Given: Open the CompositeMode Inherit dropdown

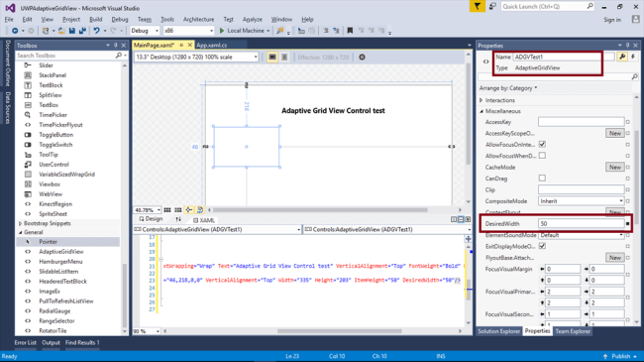Looking at the screenshot, I should [x=582, y=201].
